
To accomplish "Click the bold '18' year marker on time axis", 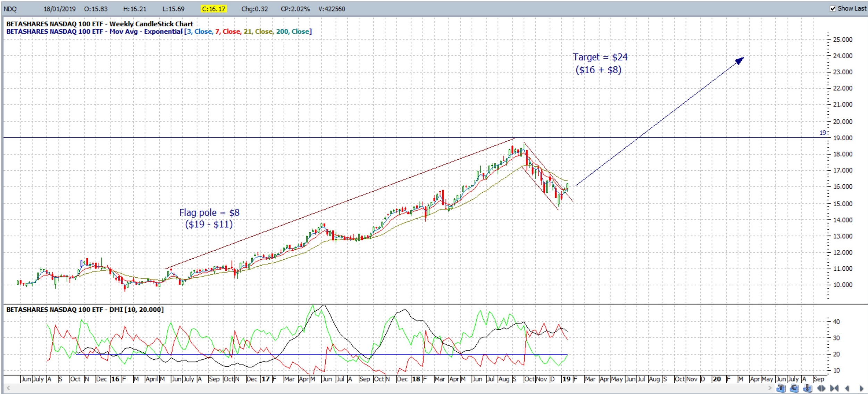I will click(416, 379).
